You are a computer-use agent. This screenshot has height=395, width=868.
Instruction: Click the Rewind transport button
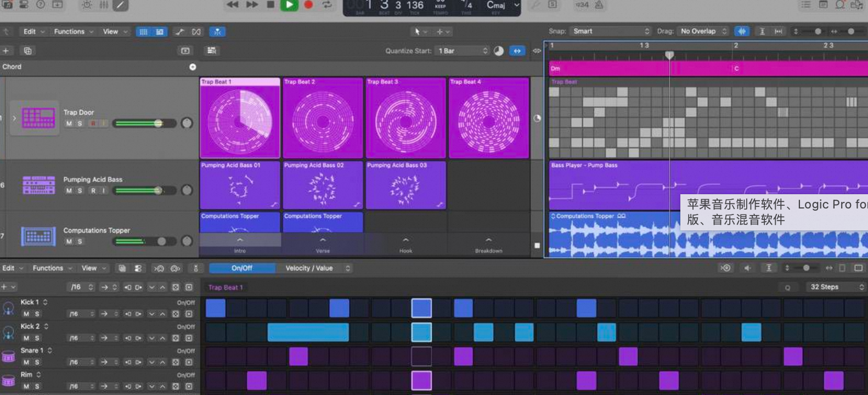(x=233, y=5)
